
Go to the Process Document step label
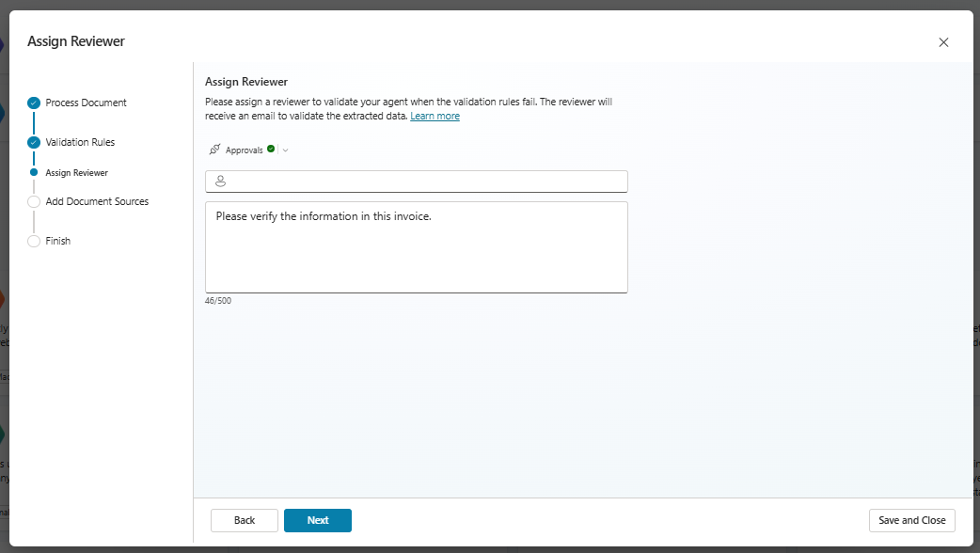(x=86, y=103)
